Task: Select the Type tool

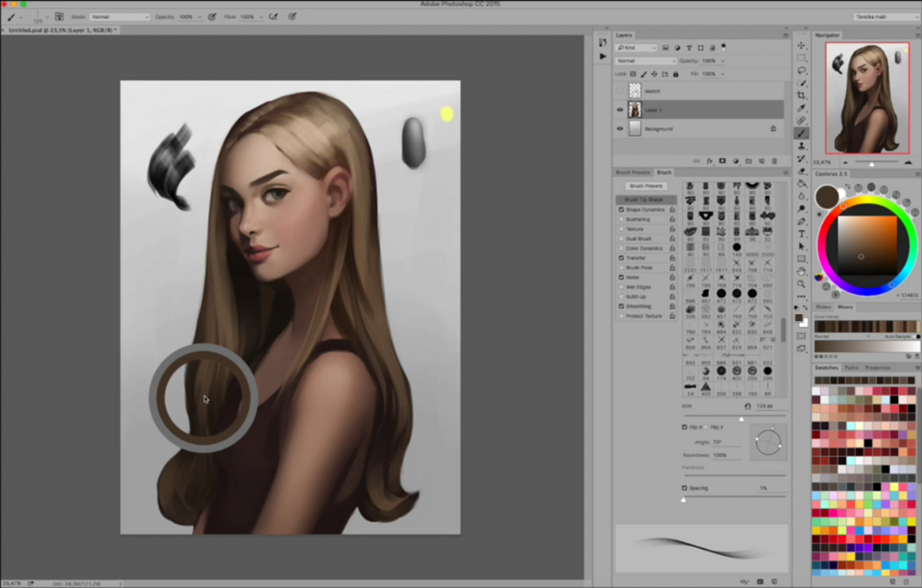Action: click(x=802, y=234)
